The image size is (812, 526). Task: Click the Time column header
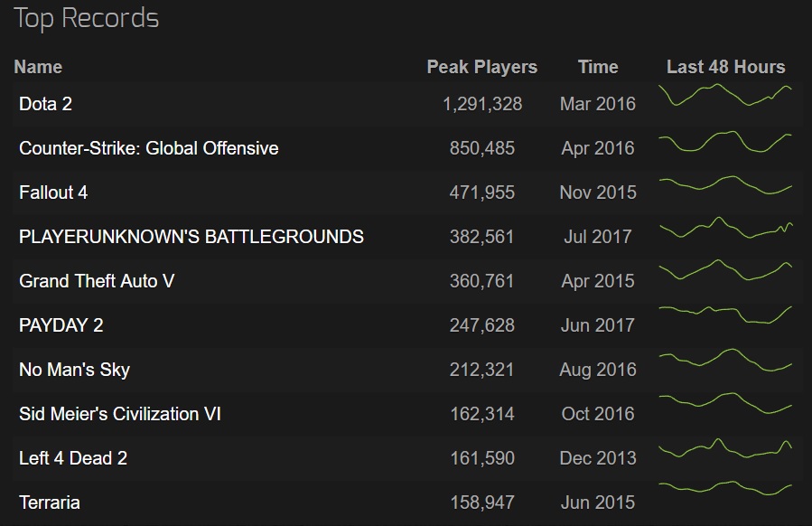[598, 67]
